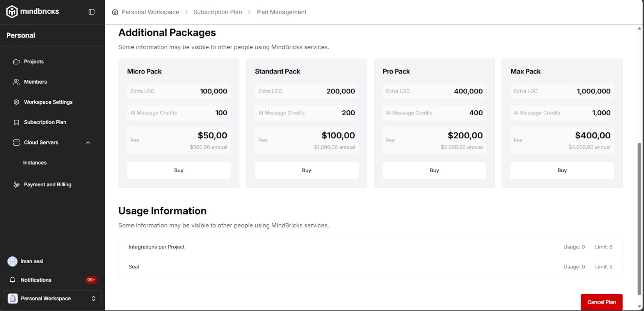Click the 99+ notifications badge
The image size is (644, 311).
point(91,280)
